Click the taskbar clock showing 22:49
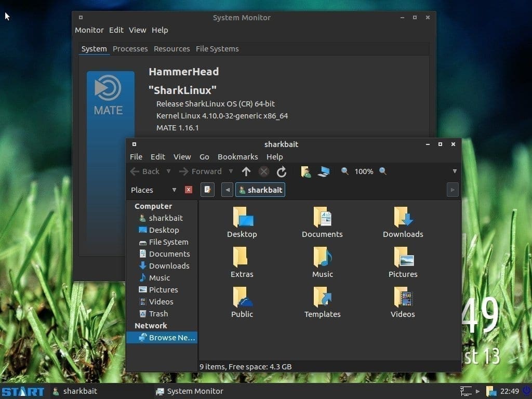This screenshot has width=532, height=399. pos(510,391)
